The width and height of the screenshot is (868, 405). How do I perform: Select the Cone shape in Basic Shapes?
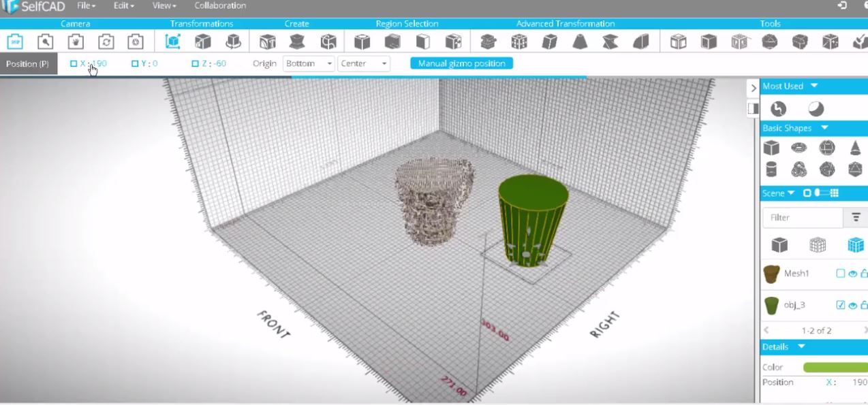click(x=854, y=148)
